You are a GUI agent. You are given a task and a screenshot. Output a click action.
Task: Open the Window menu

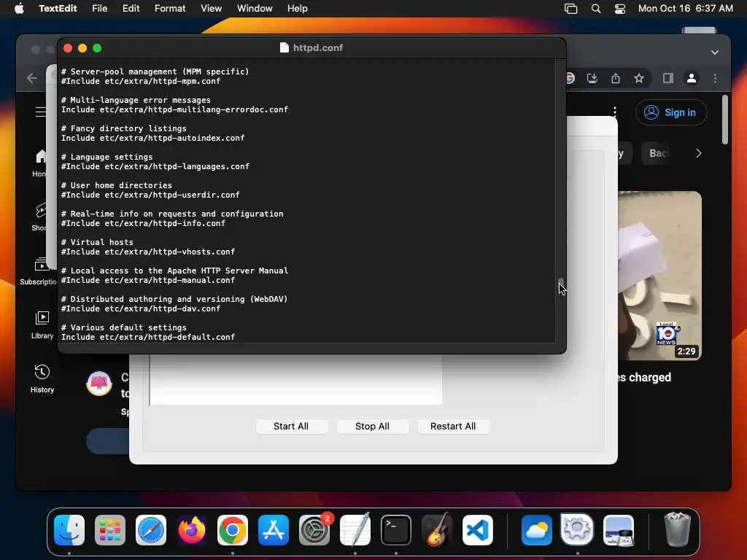(x=255, y=8)
